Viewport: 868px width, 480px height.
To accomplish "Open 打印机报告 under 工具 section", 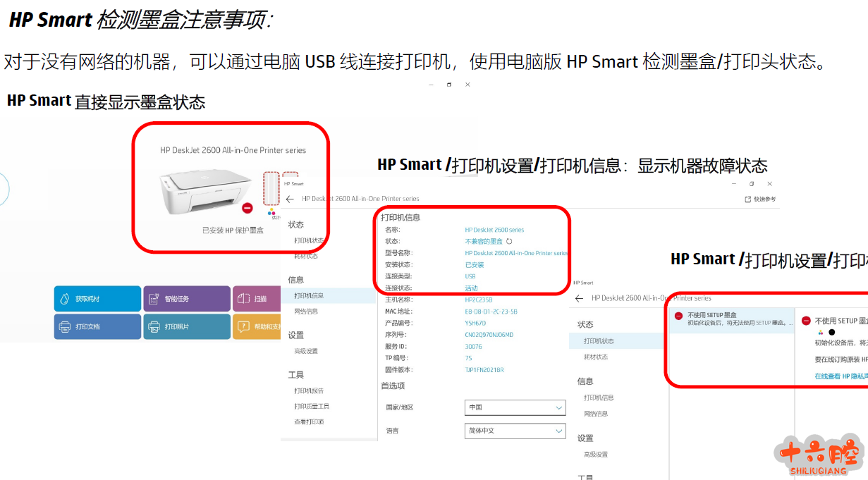I will point(309,390).
